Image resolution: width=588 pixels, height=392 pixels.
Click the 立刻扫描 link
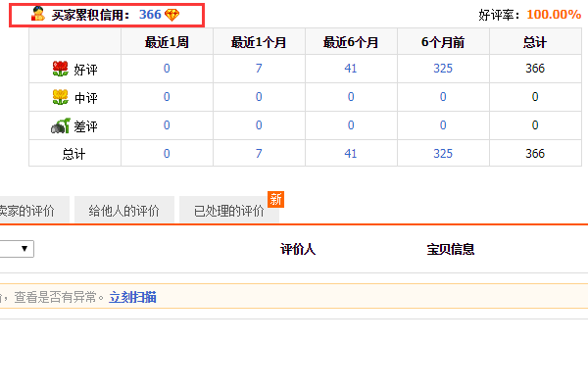click(132, 297)
